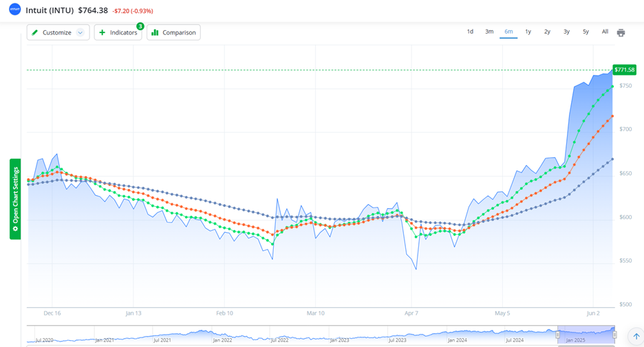This screenshot has height=347, width=644.
Task: Click the scroll-to-top arrow button
Action: click(636, 337)
